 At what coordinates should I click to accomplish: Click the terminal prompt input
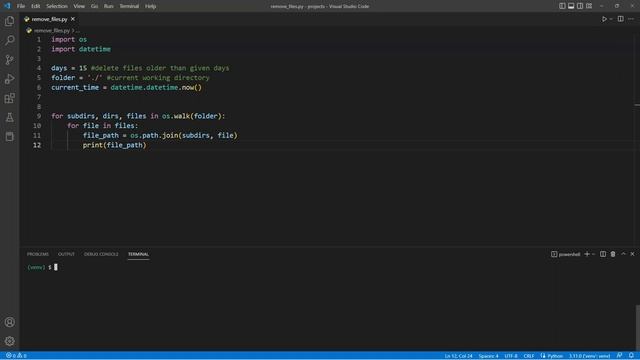click(x=56, y=267)
